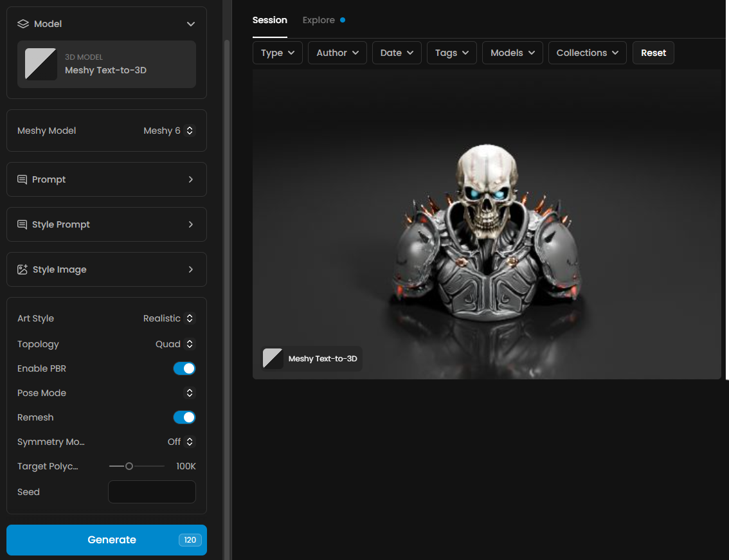The width and height of the screenshot is (729, 560).
Task: Open the Topology Quad dropdown
Action: pyautogui.click(x=175, y=344)
